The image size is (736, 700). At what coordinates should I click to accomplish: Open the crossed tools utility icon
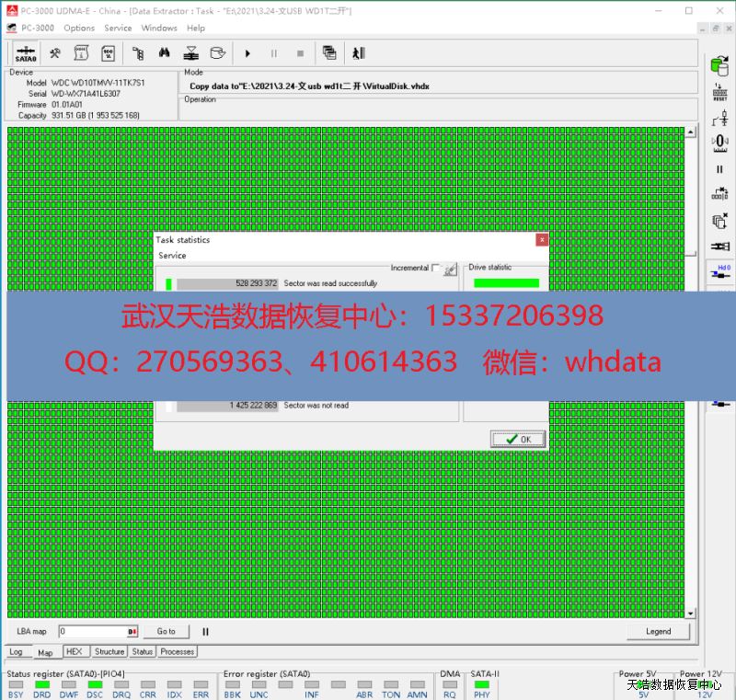pos(56,53)
